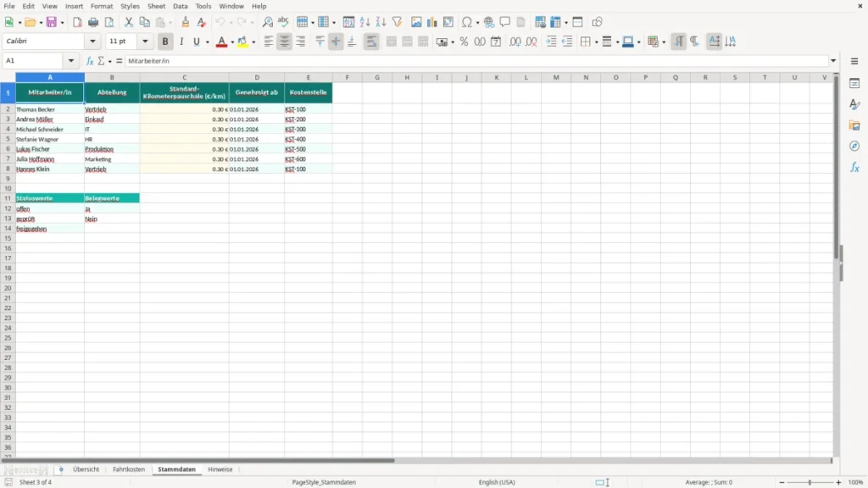Apply the red font color
868x488 pixels.
[x=221, y=42]
